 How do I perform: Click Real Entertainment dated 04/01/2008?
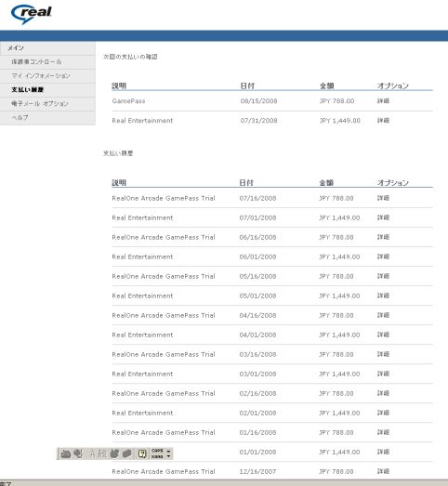point(142,335)
